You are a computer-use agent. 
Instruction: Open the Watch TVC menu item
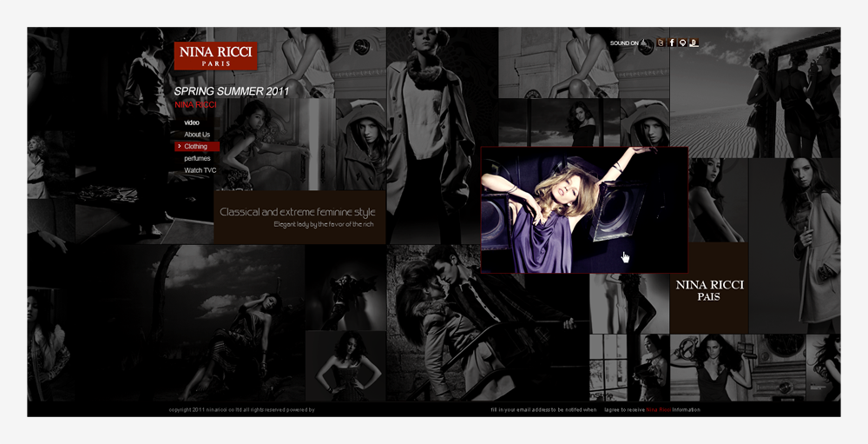tap(200, 170)
